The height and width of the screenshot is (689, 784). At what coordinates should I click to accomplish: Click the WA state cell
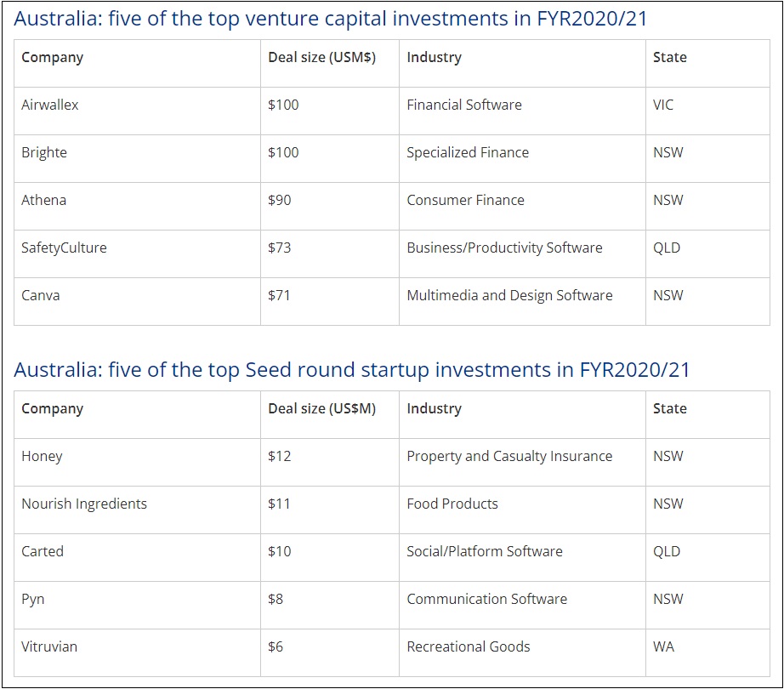664,647
